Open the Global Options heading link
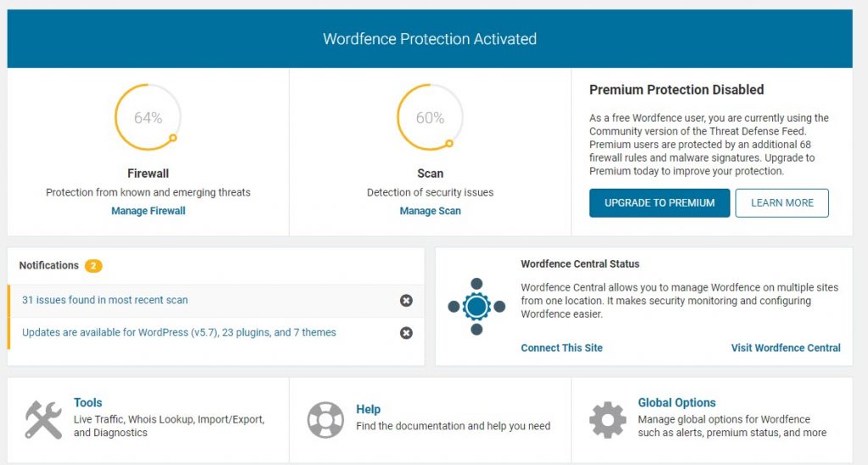 coord(676,403)
